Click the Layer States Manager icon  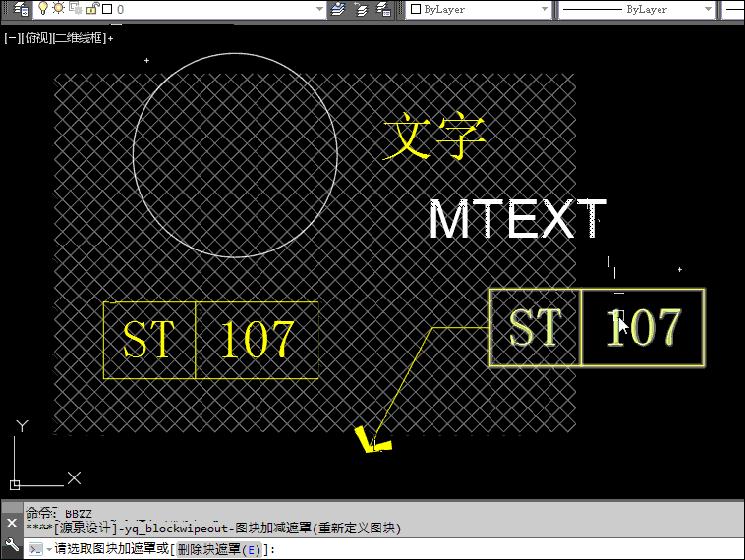coord(383,9)
